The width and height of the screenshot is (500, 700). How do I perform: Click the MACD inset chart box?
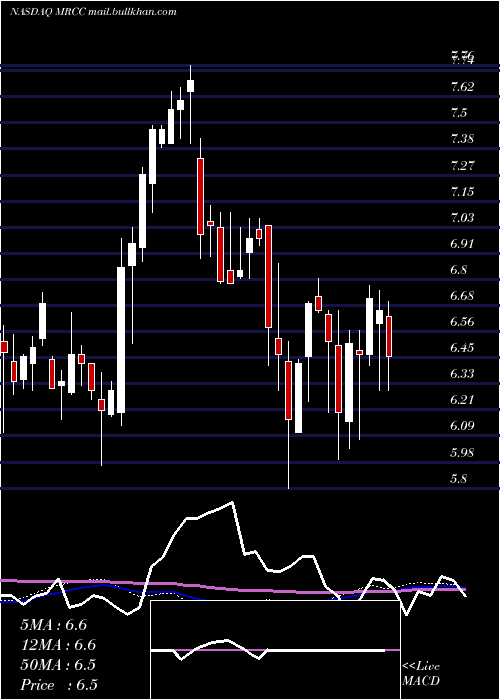[x=275, y=650]
